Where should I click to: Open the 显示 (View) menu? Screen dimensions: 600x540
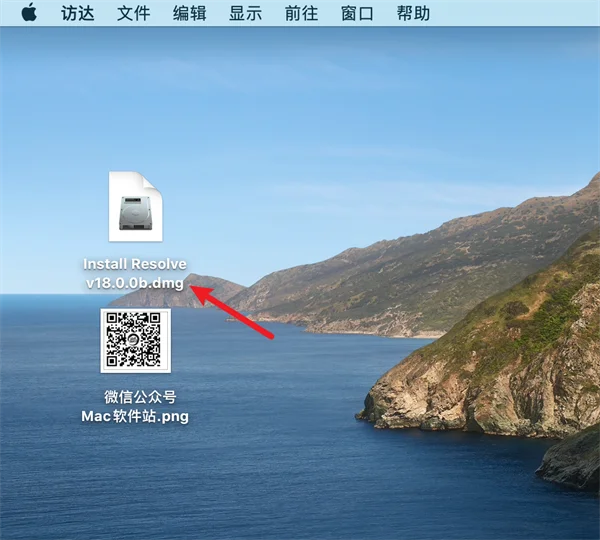tap(245, 13)
